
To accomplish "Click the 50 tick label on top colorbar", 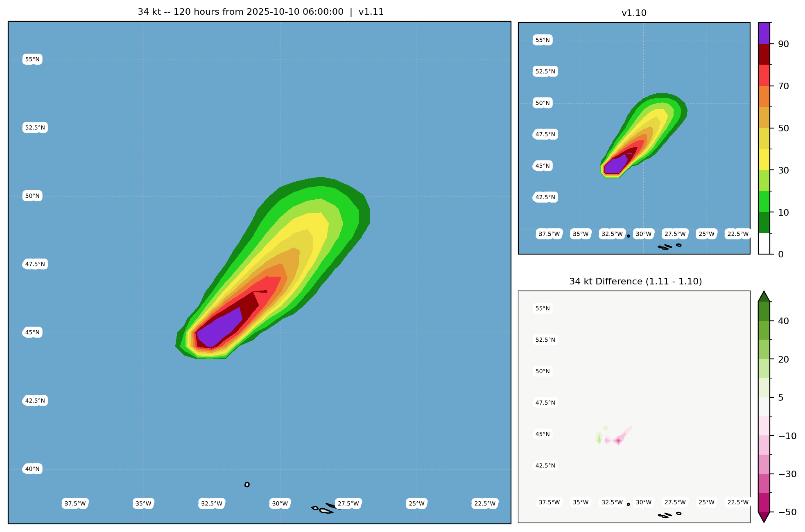I will pos(783,128).
